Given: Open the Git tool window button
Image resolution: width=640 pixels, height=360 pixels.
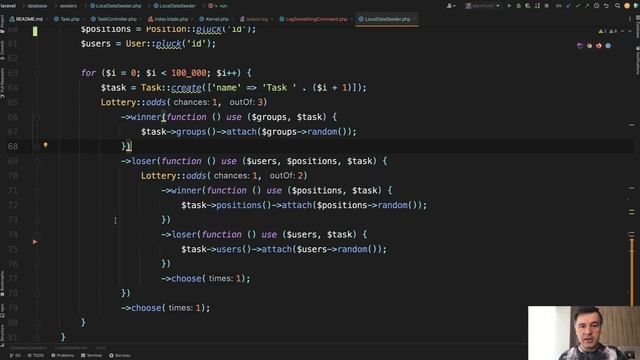Looking at the screenshot, I should (15, 356).
